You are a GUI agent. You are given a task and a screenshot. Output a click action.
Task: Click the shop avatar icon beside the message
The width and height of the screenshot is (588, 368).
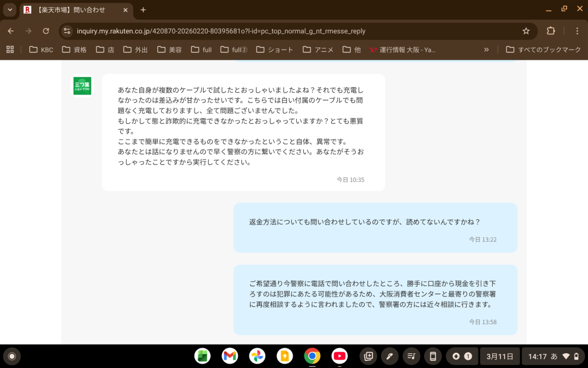click(82, 86)
